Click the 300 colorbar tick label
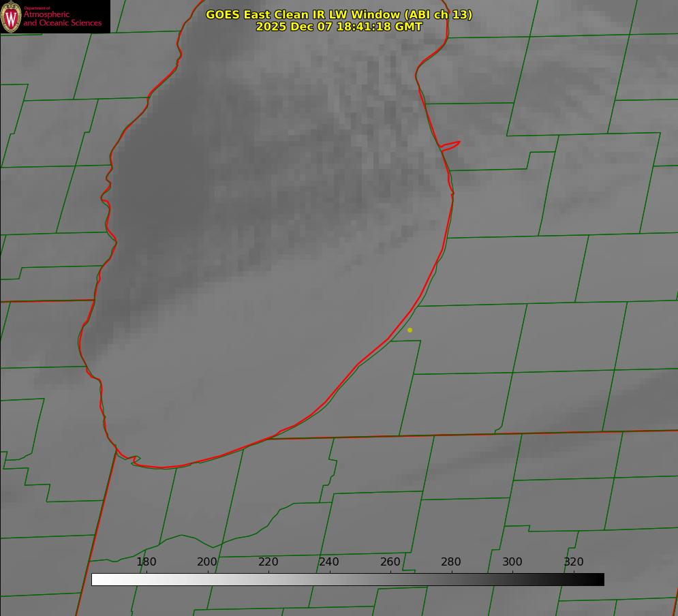The image size is (678, 616). (x=512, y=562)
